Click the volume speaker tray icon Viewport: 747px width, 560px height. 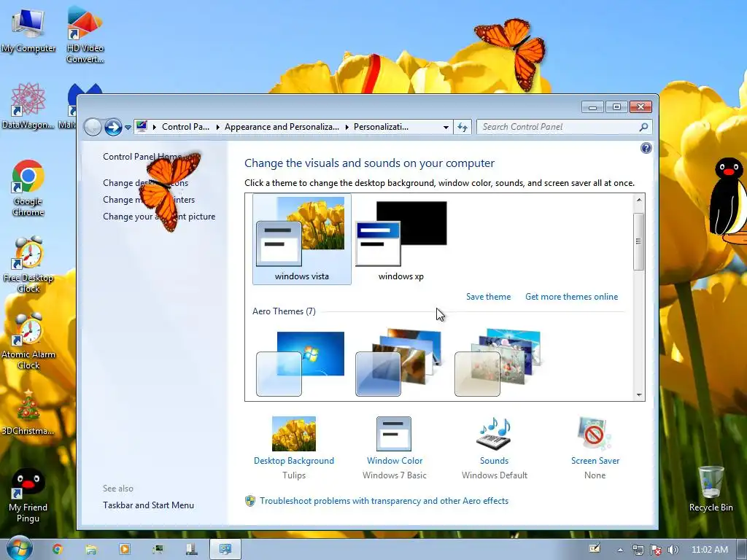(673, 550)
